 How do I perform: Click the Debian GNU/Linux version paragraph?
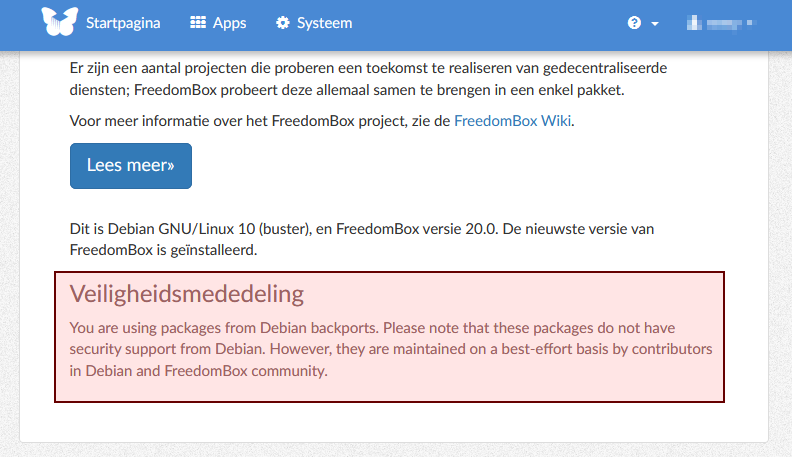[361, 229]
